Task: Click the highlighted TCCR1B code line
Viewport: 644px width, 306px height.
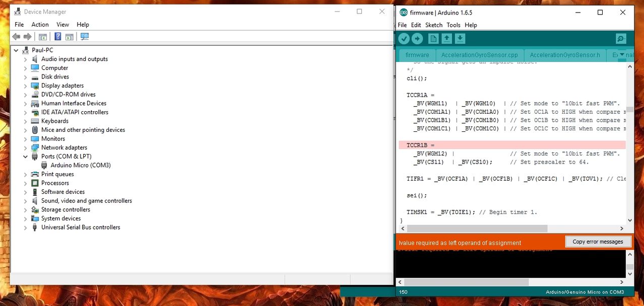Action: pyautogui.click(x=512, y=145)
